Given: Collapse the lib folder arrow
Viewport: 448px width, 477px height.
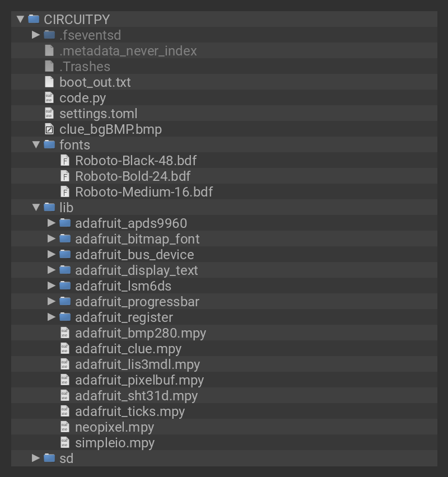Looking at the screenshot, I should click(x=36, y=208).
